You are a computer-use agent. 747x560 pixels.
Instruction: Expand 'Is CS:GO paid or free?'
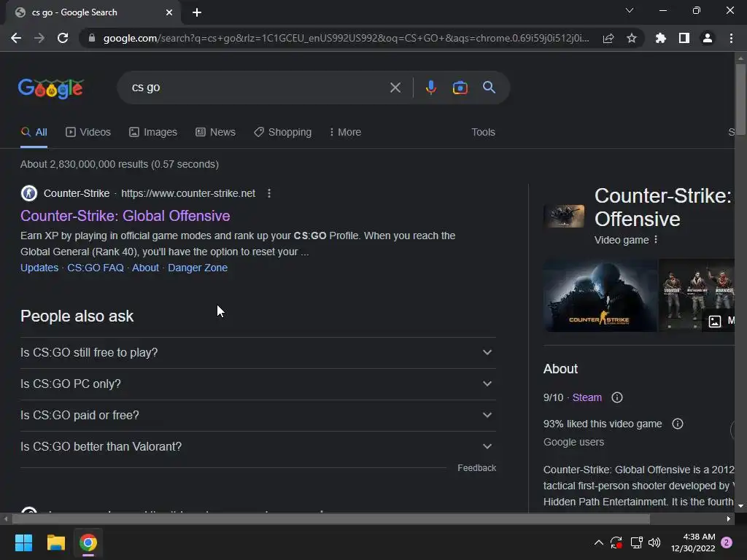pos(258,415)
